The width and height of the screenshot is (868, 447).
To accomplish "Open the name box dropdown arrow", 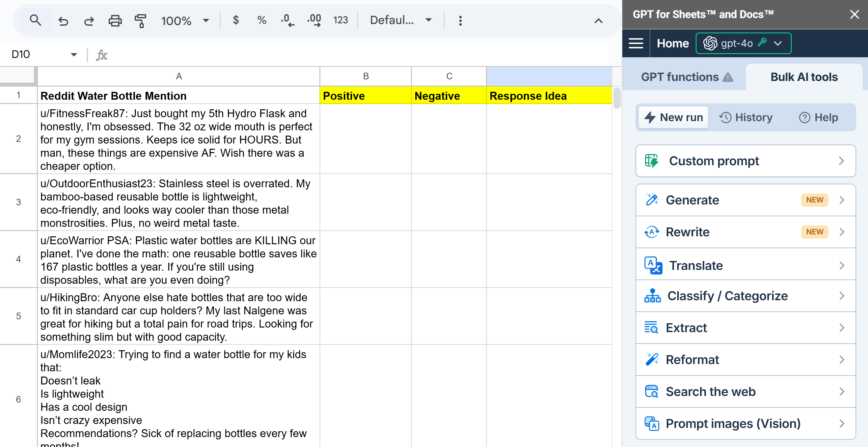I will click(x=74, y=55).
